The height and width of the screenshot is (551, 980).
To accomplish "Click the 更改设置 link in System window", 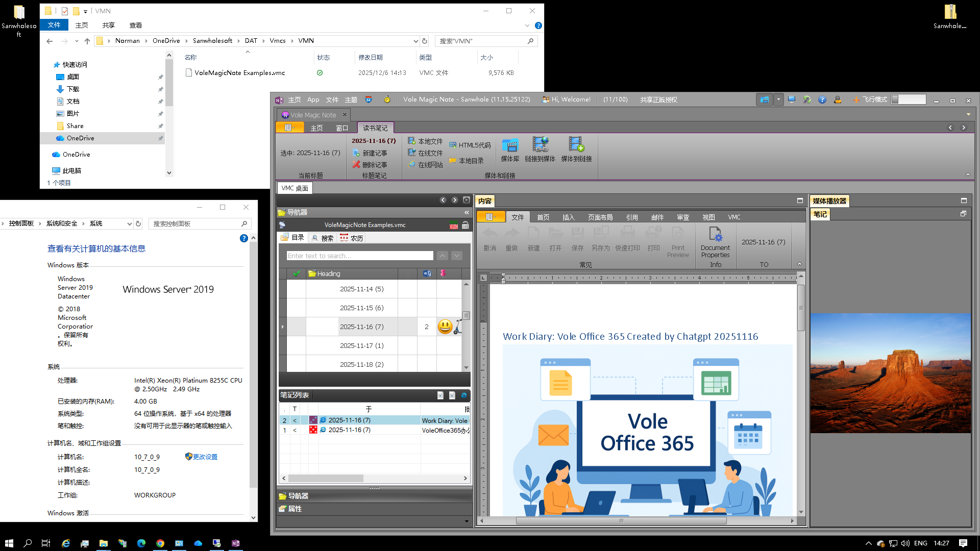I will click(x=205, y=457).
